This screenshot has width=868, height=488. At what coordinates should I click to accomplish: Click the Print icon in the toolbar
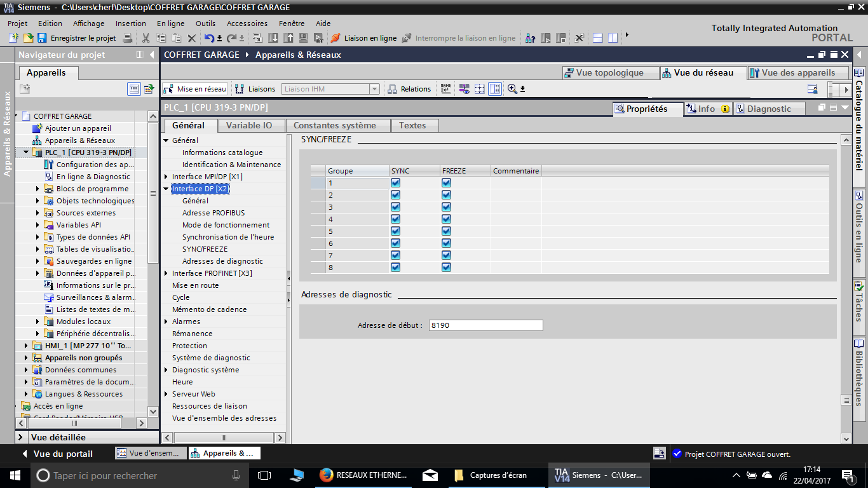tap(127, 38)
